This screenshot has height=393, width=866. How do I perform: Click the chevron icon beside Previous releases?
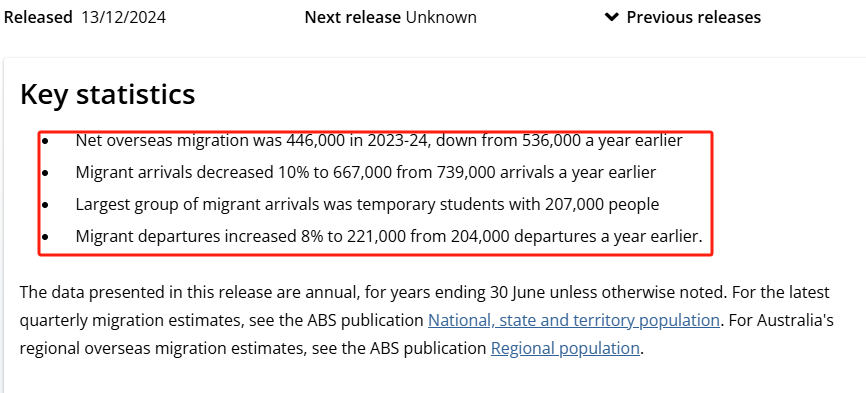(611, 17)
